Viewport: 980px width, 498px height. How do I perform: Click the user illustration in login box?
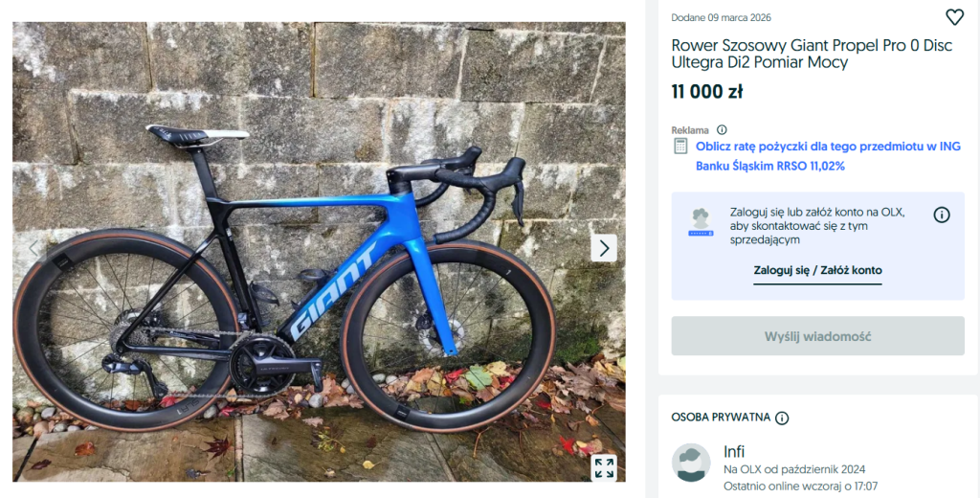[x=701, y=221]
